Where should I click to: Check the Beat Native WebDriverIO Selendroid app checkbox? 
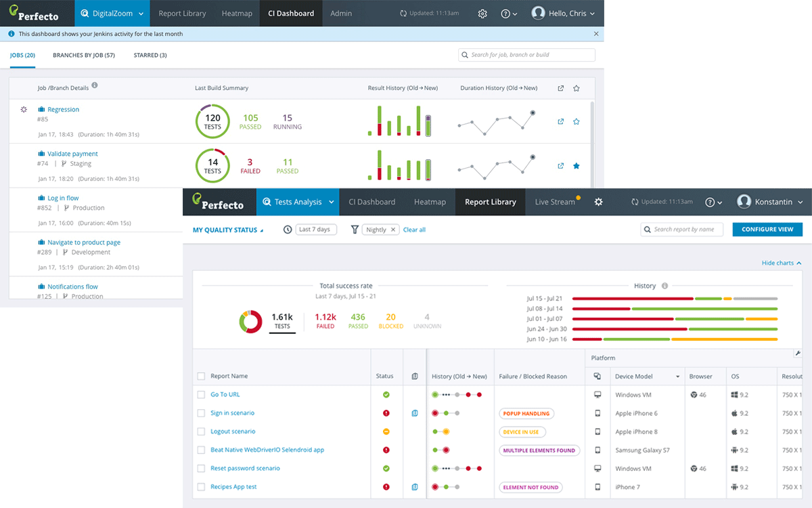[201, 450]
